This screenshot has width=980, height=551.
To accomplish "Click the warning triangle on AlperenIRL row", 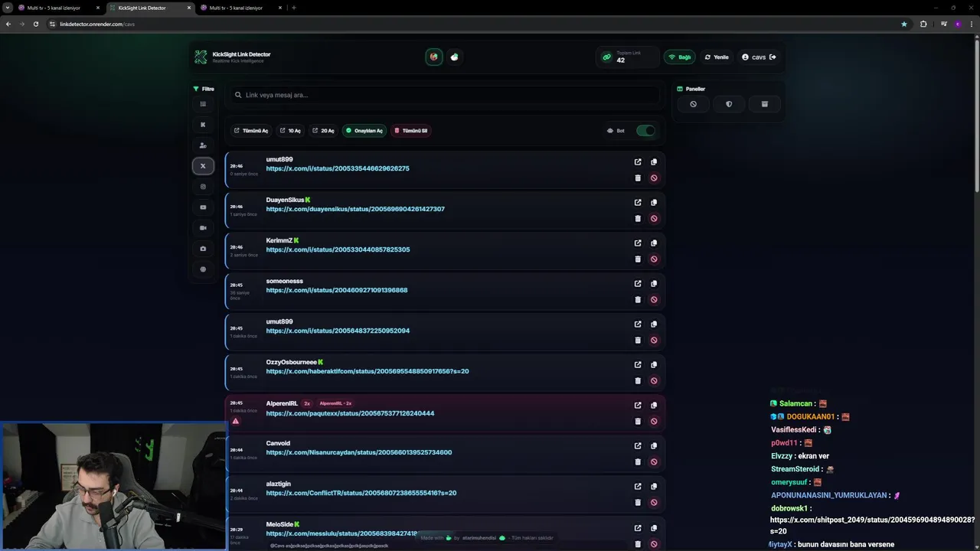I will tap(236, 421).
